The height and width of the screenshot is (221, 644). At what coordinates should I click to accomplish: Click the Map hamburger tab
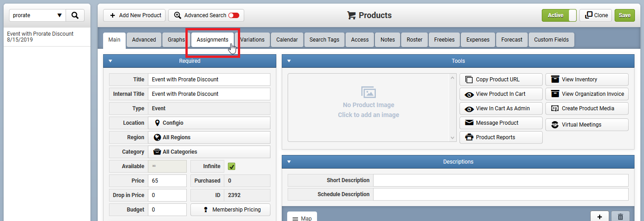pyautogui.click(x=302, y=217)
